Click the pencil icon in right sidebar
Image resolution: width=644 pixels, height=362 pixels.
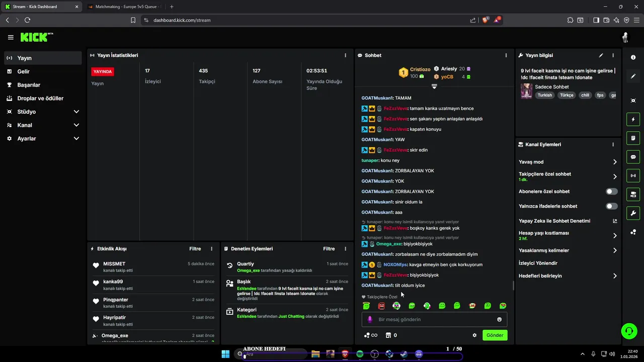(633, 76)
